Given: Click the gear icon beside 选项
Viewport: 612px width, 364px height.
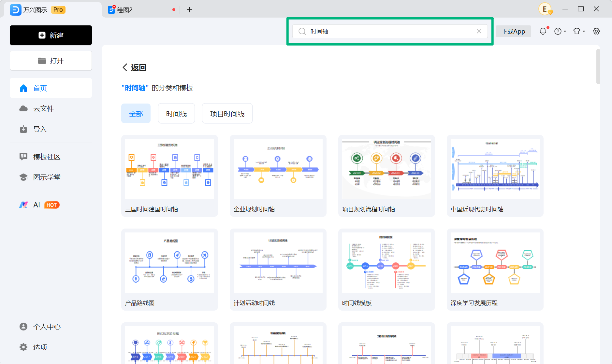Looking at the screenshot, I should click(x=23, y=347).
